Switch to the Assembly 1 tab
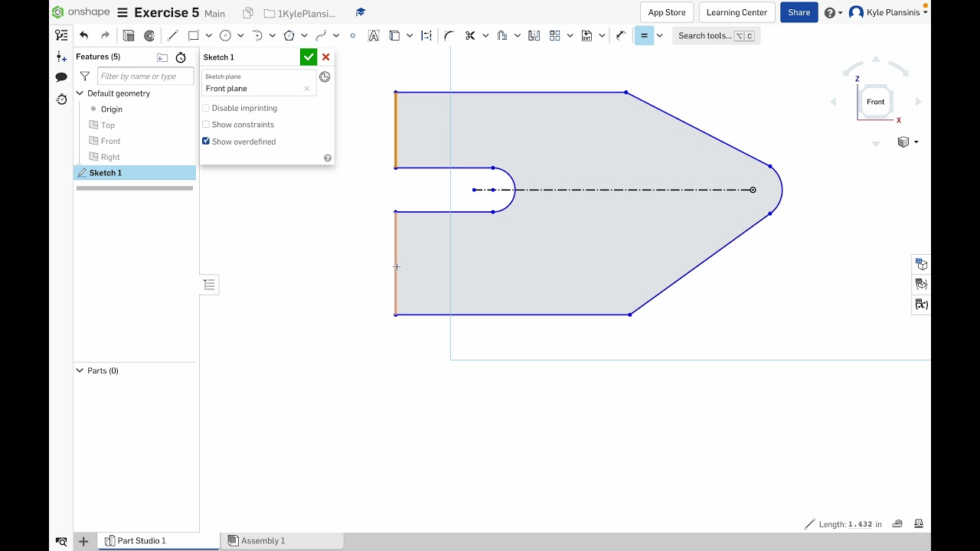The image size is (980, 551). point(263,541)
